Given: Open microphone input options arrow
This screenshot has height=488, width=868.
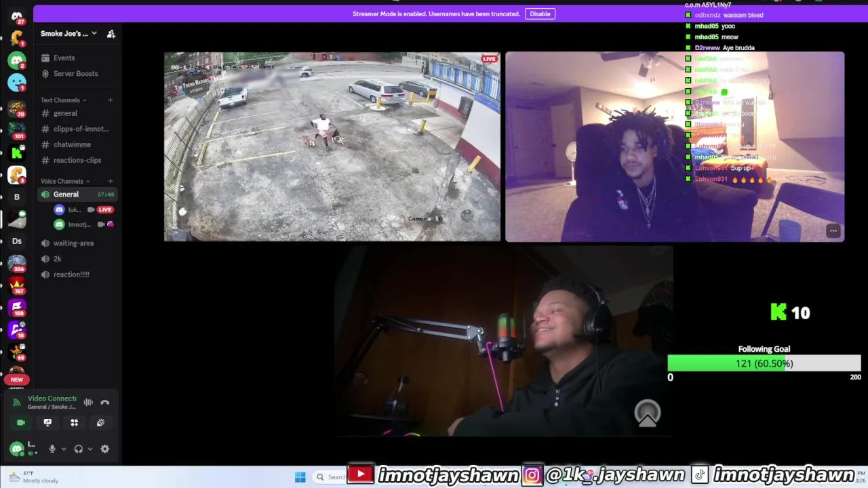Looking at the screenshot, I should [64, 449].
